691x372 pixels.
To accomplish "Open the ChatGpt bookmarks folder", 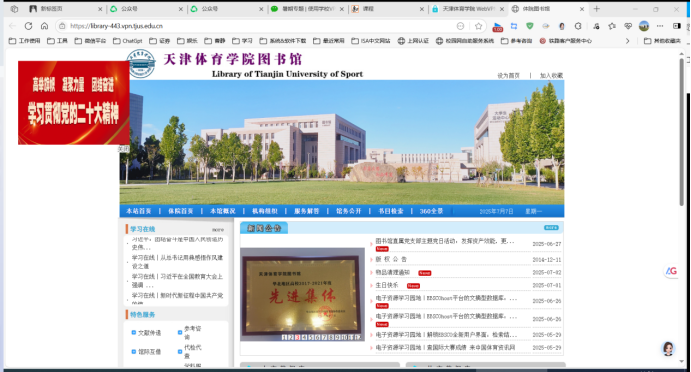I will pyautogui.click(x=128, y=41).
